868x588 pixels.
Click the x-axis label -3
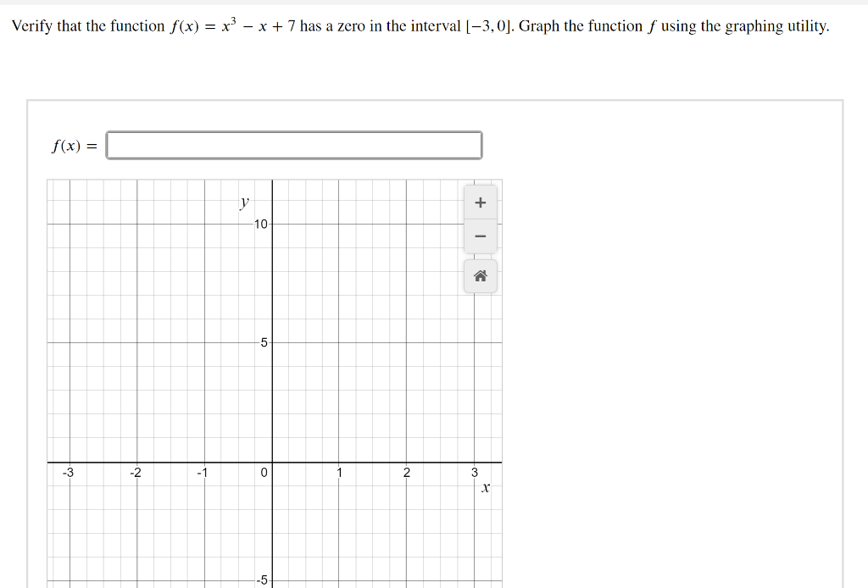(x=68, y=473)
